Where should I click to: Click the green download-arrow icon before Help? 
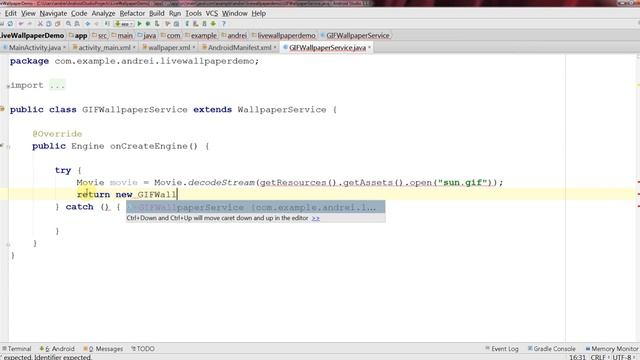(x=213, y=24)
